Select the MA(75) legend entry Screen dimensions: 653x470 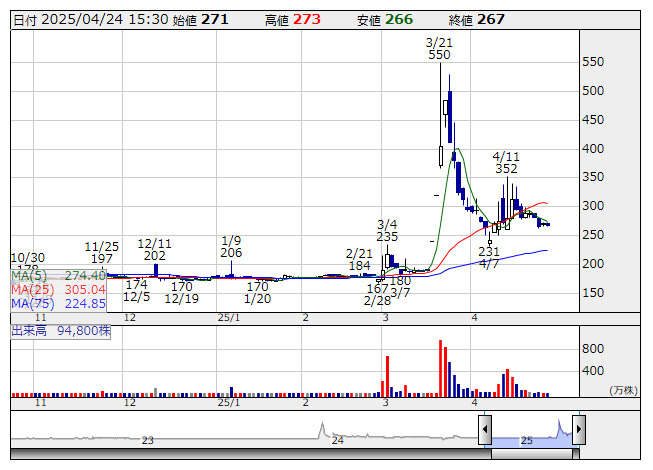pyautogui.click(x=58, y=303)
